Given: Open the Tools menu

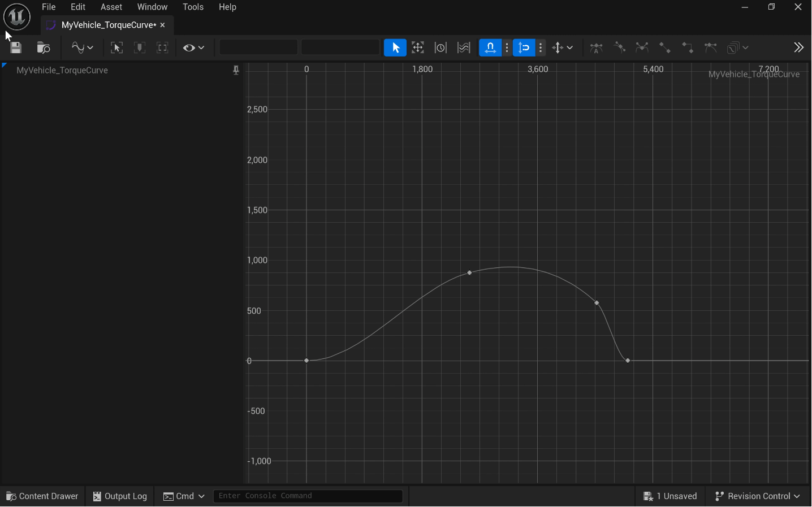Looking at the screenshot, I should coord(193,7).
